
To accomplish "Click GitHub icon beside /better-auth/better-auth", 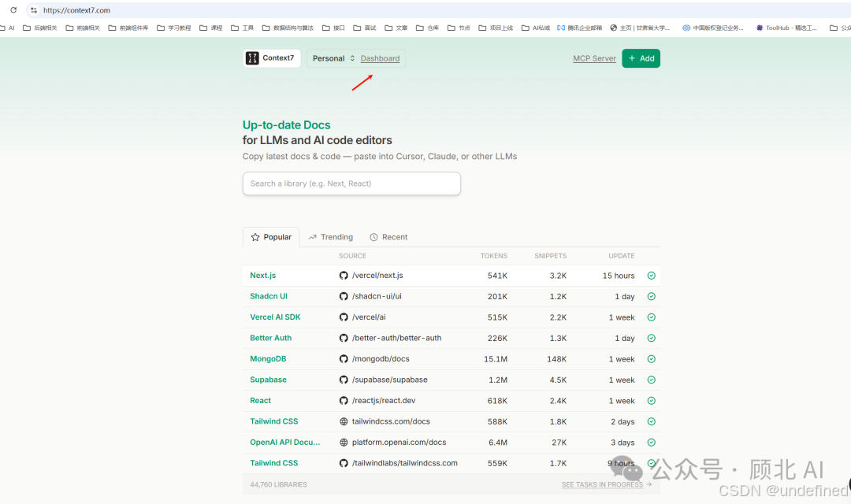I will click(x=344, y=338).
